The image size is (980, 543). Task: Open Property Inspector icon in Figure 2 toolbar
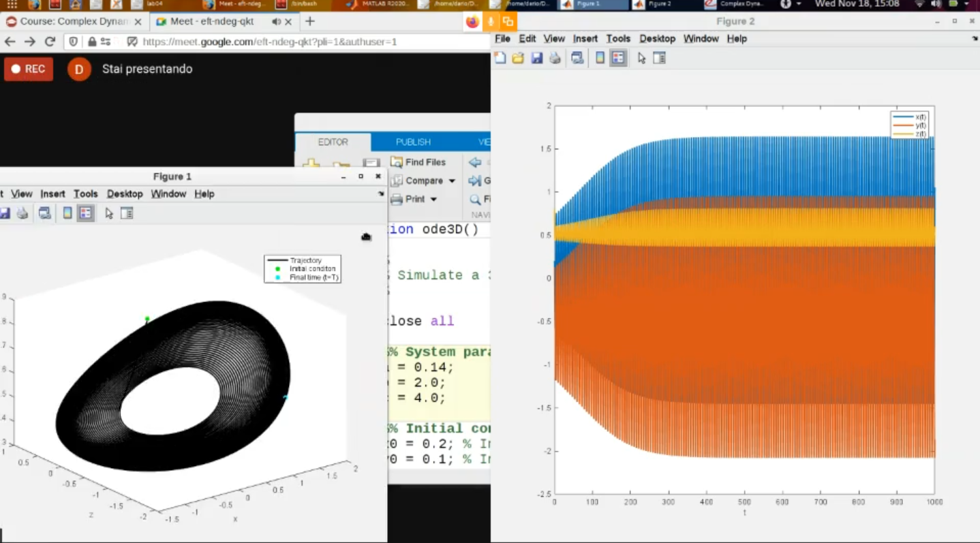click(x=659, y=59)
